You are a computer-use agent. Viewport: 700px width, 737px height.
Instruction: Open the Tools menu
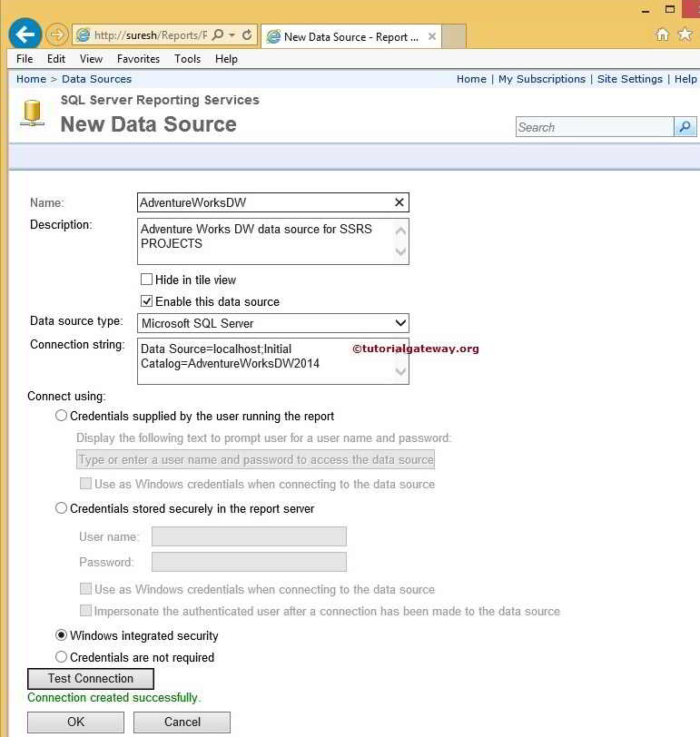(187, 59)
